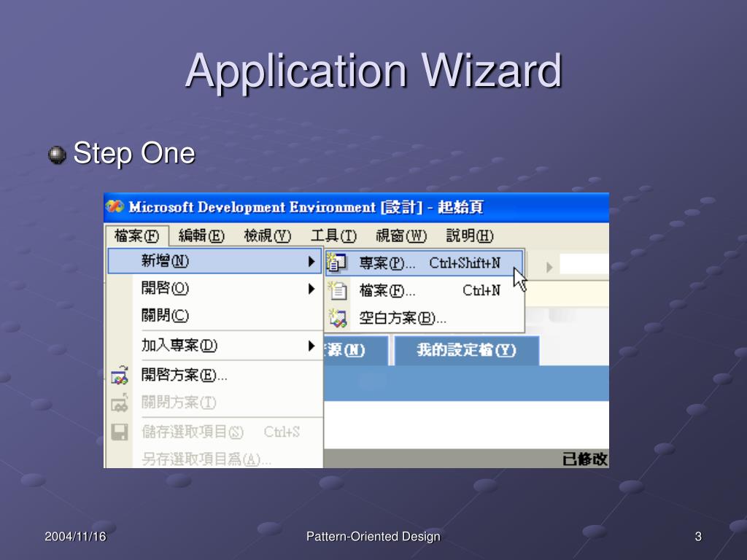Click the floppy disk save icon
Image resolution: width=747 pixels, height=560 pixels.
(x=120, y=432)
